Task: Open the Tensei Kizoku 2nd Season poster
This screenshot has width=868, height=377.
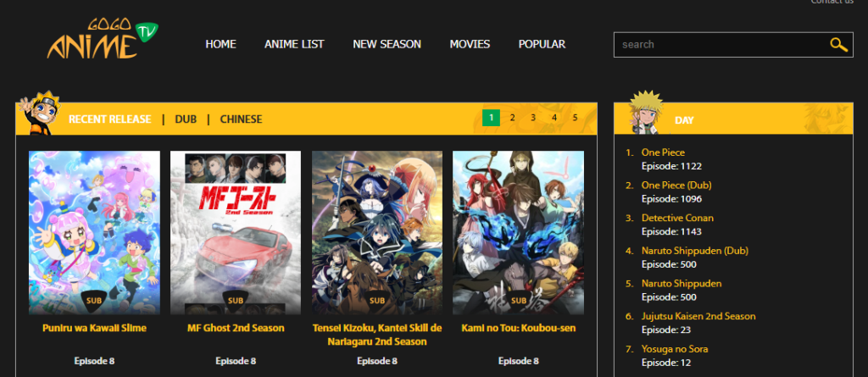Action: (377, 232)
